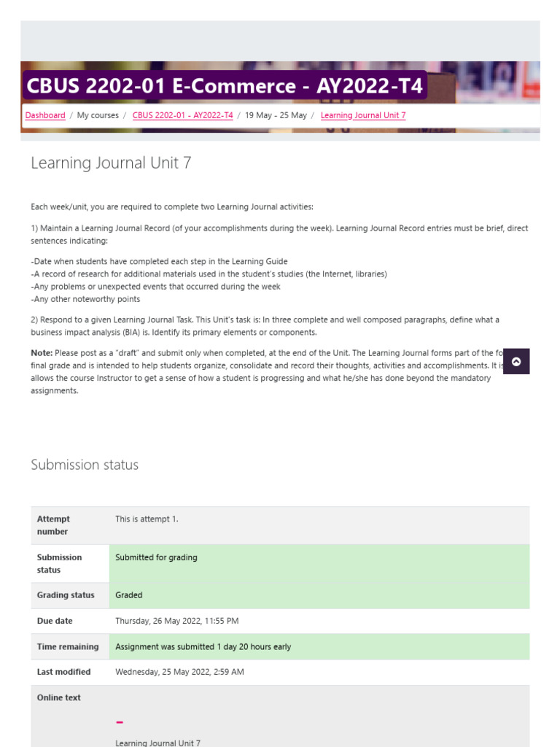
Task: Click the scroll-to-top arrow button
Action: (517, 362)
